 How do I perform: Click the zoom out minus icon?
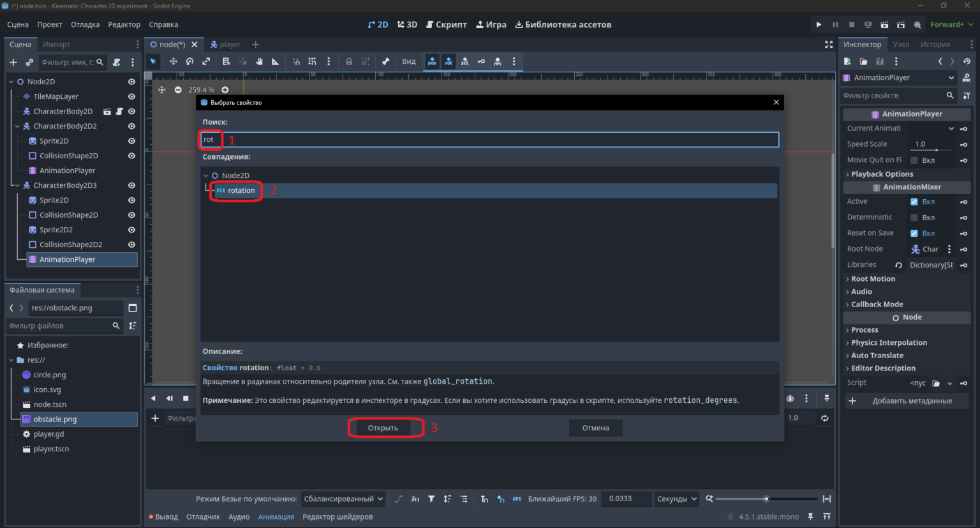[178, 90]
